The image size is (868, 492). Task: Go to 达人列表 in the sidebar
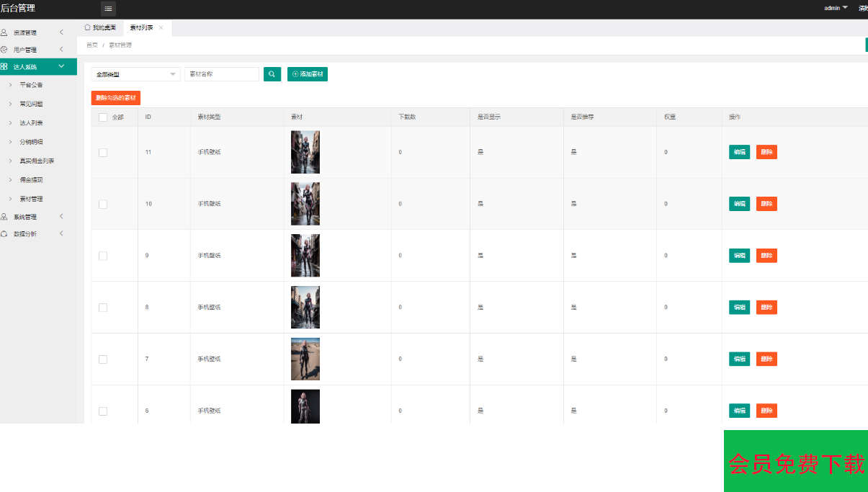(31, 123)
